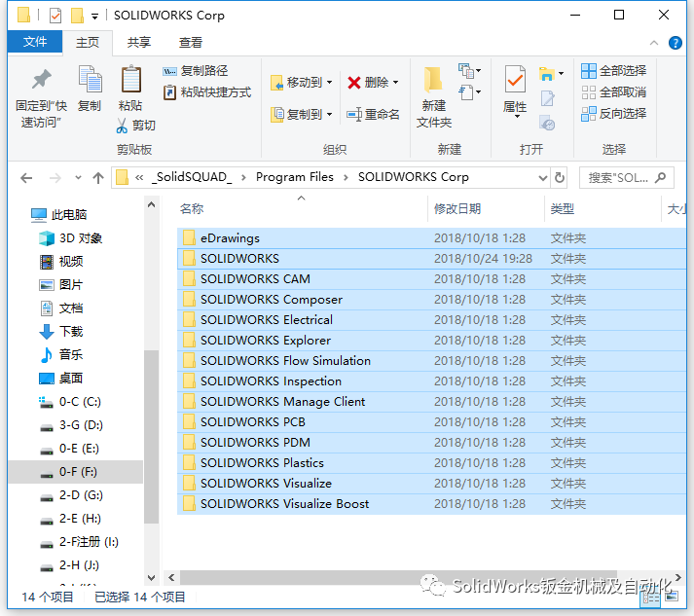
Task: Click the Paste clipboard icon
Action: tap(131, 80)
